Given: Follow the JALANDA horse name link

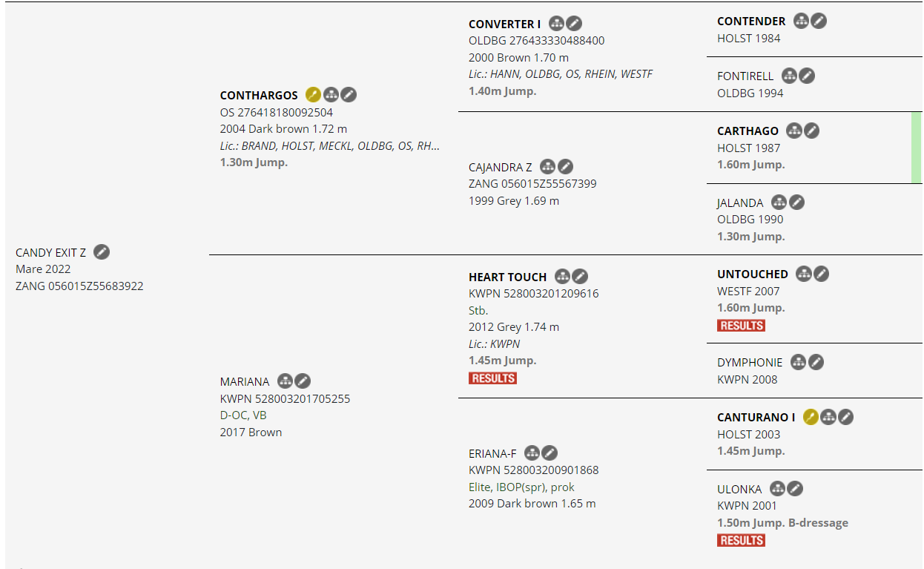Looking at the screenshot, I should pyautogui.click(x=740, y=203).
